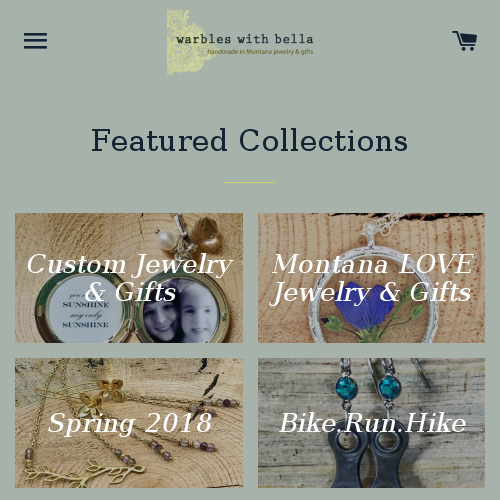Open the Bike.Run.Hike collection
The image size is (500, 500).
pyautogui.click(x=371, y=423)
